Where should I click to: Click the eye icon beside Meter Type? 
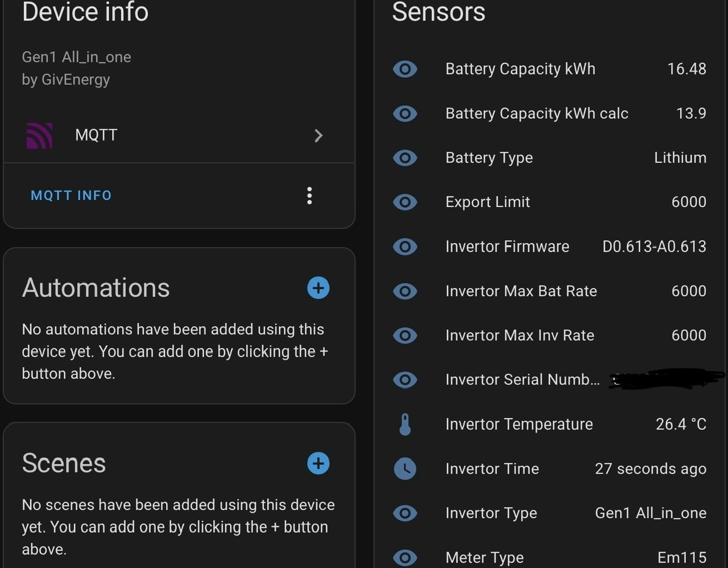(x=405, y=558)
